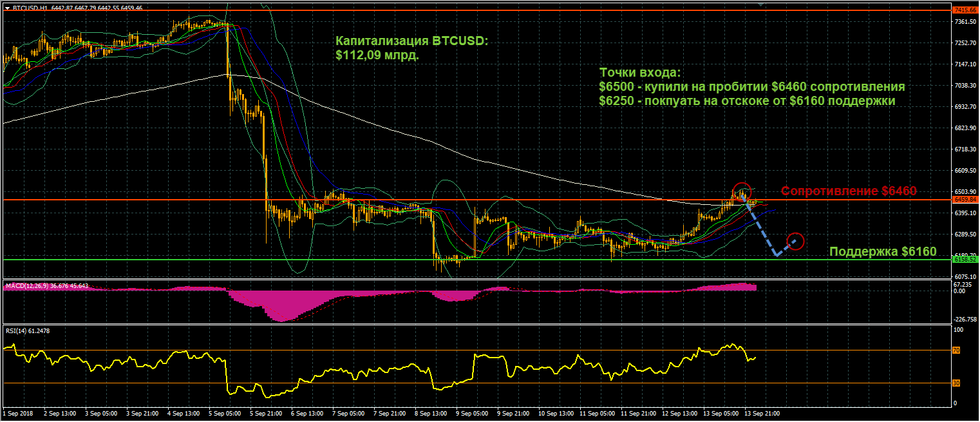Select the 'Поддержка $6160' green label
The height and width of the screenshot is (422, 980).
pos(883,252)
